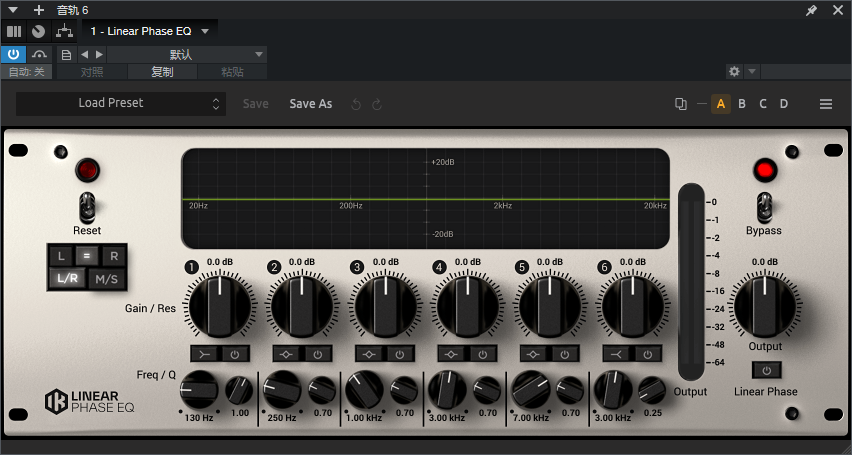Click the 7.00 kHz frequency knob
Image resolution: width=852 pixels, height=455 pixels.
530,390
